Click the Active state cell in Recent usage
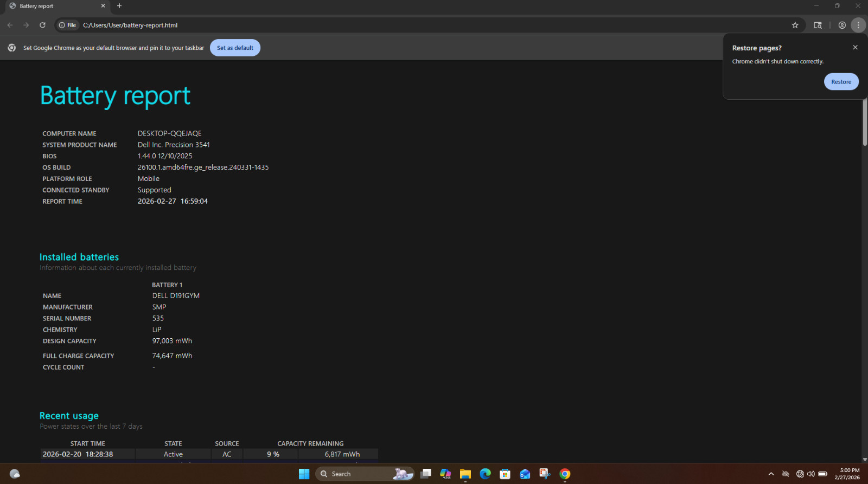868x484 pixels. [173, 454]
